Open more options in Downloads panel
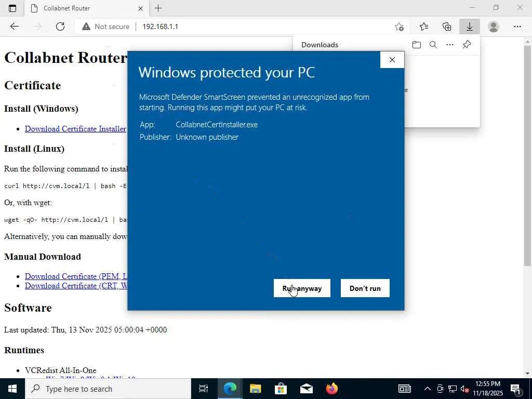This screenshot has height=399, width=532. click(x=450, y=45)
